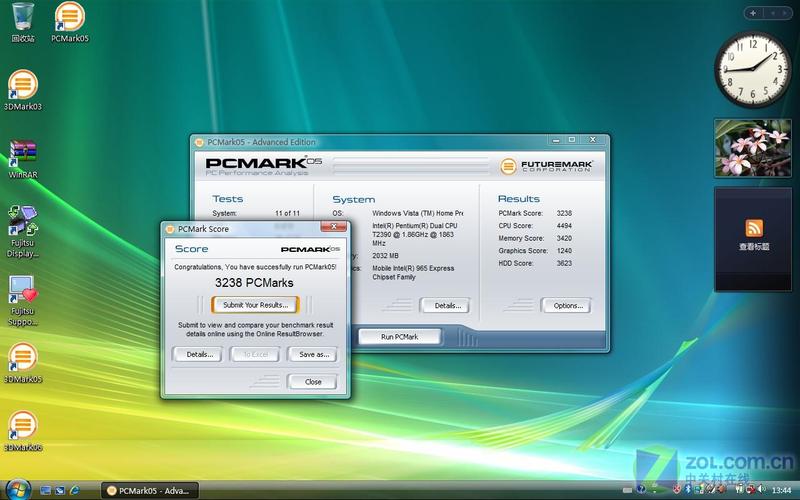The image size is (800, 500).
Task: Click the PCMark05 taskbar button
Action: 149,490
